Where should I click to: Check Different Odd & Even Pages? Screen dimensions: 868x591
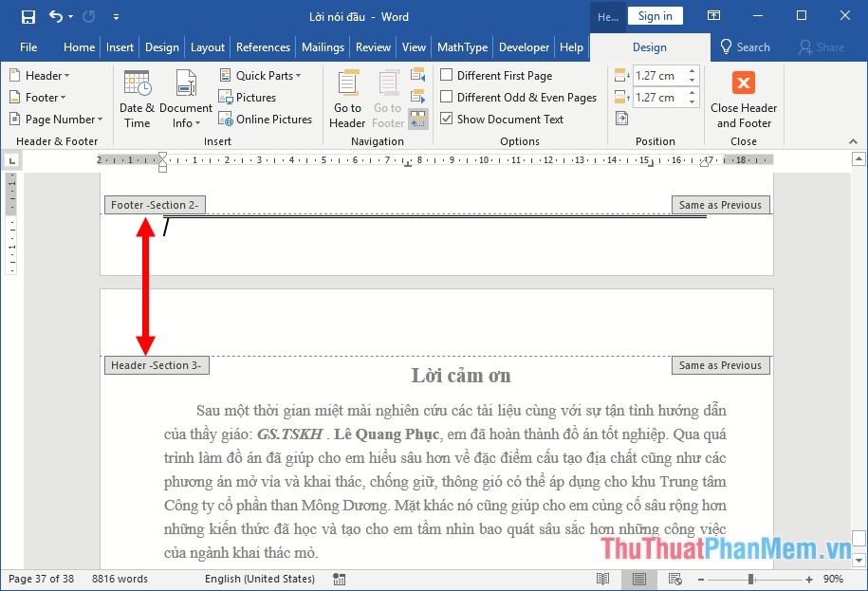(x=446, y=97)
